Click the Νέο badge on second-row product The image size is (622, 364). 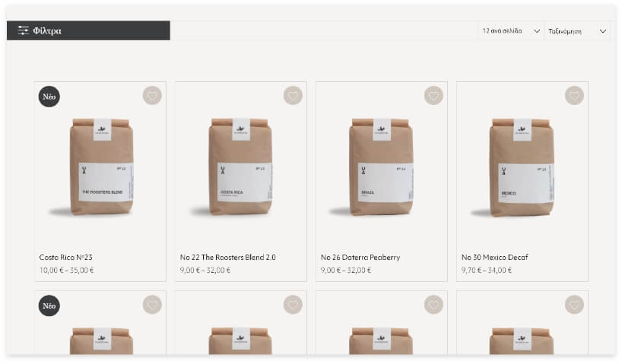click(49, 305)
